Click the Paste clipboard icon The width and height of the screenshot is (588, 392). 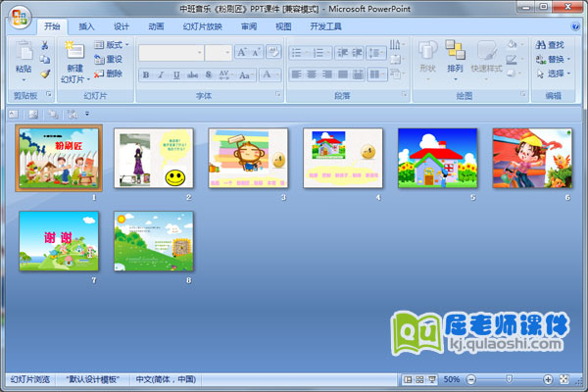[24, 50]
